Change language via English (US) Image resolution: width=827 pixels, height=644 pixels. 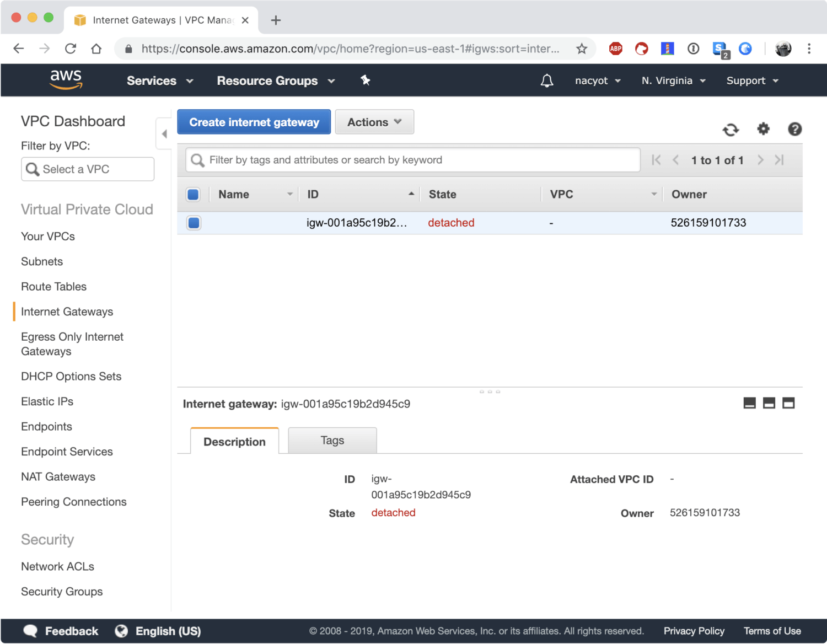point(158,631)
